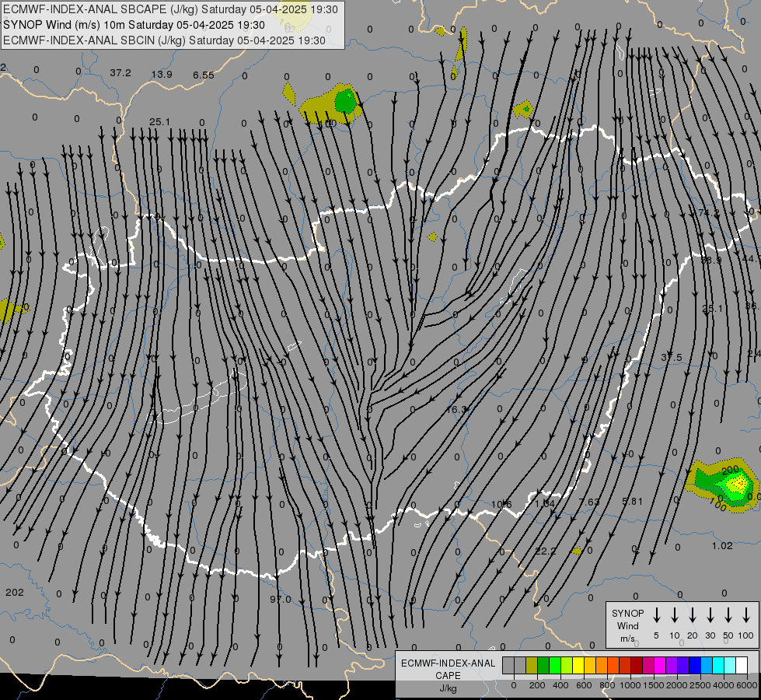
Task: Click the 5 m/s wind legend arrow
Action: point(657,615)
